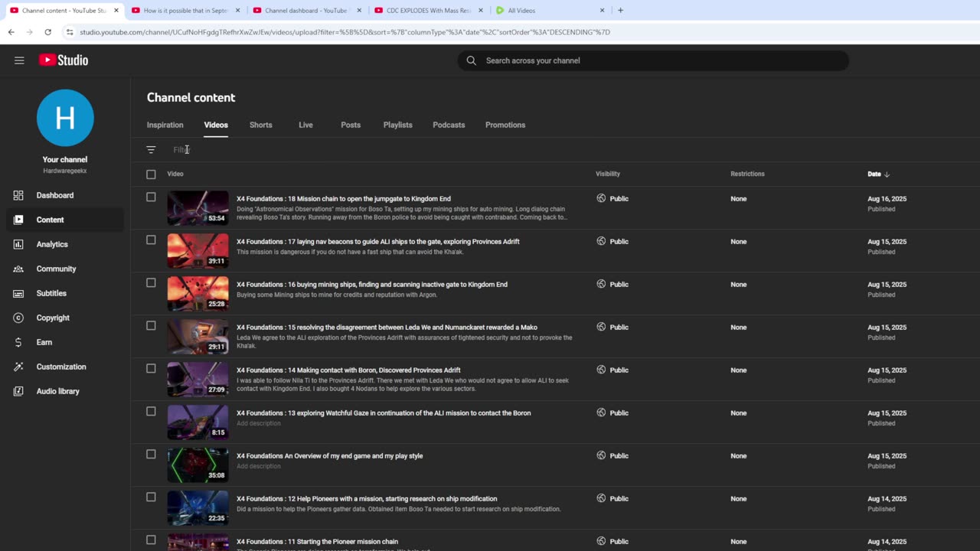Click public globe icon for Overview video
980x551 pixels.
[601, 455]
